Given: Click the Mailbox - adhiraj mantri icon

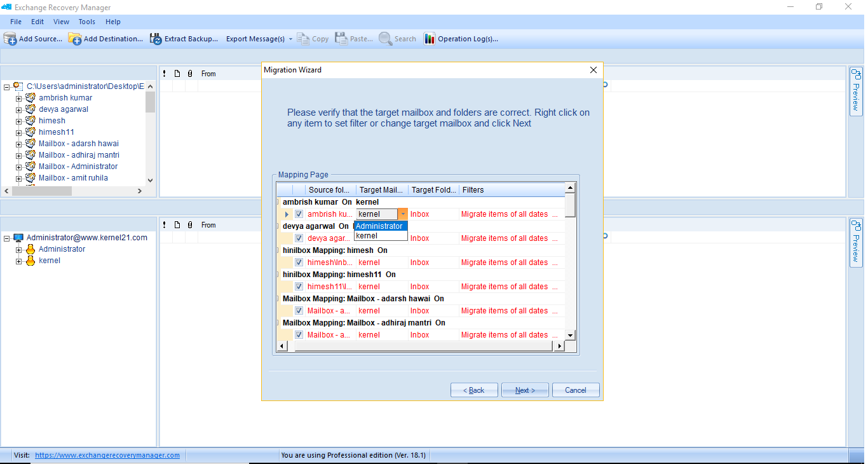Looking at the screenshot, I should tap(31, 155).
